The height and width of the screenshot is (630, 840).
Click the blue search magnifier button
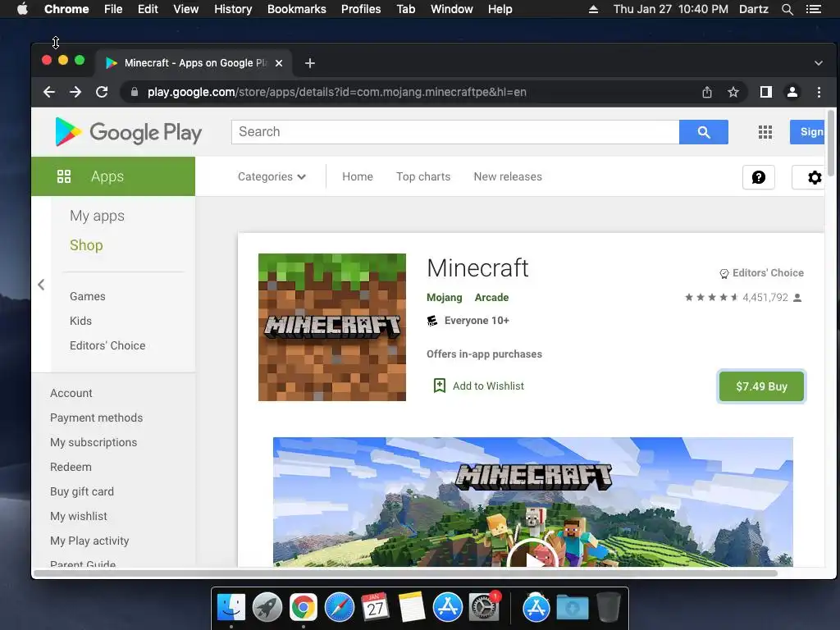click(703, 132)
